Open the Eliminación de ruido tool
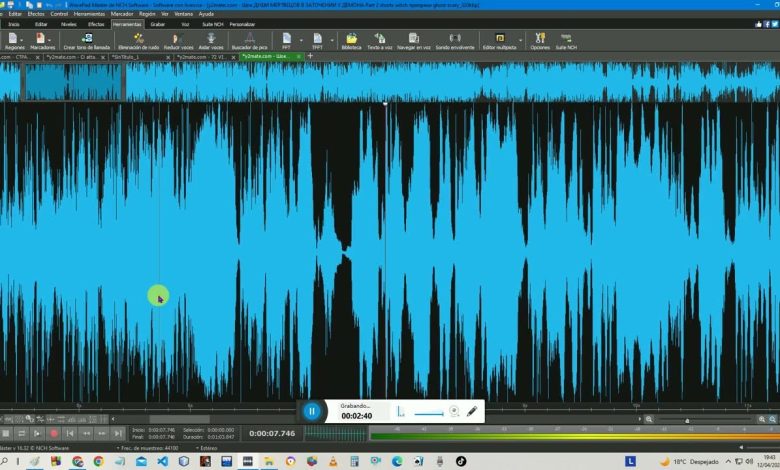The image size is (780, 470). (137, 39)
